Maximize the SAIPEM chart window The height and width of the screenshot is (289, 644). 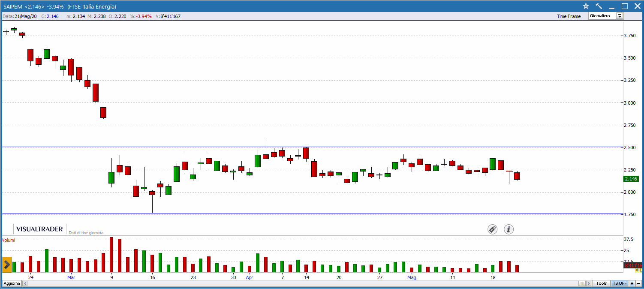tap(625, 6)
